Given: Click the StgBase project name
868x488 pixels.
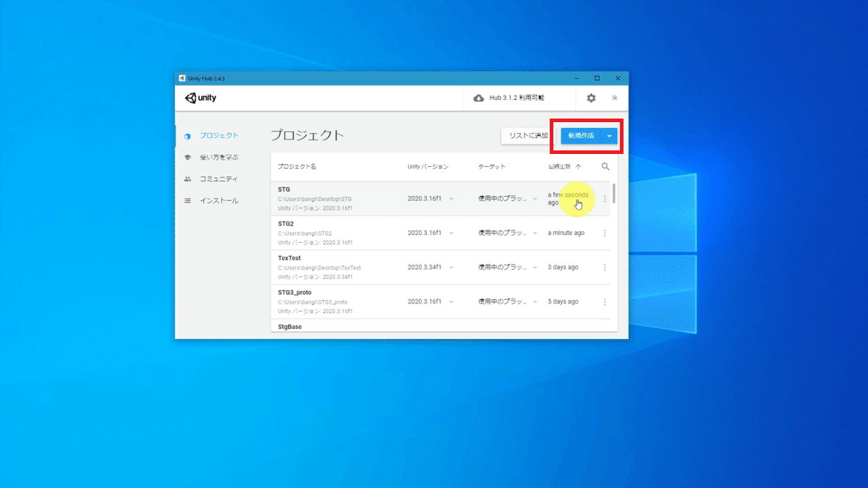Looking at the screenshot, I should (x=290, y=327).
